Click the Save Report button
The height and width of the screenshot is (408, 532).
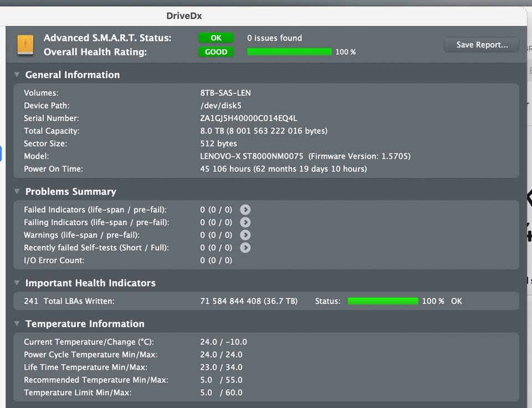tap(482, 45)
